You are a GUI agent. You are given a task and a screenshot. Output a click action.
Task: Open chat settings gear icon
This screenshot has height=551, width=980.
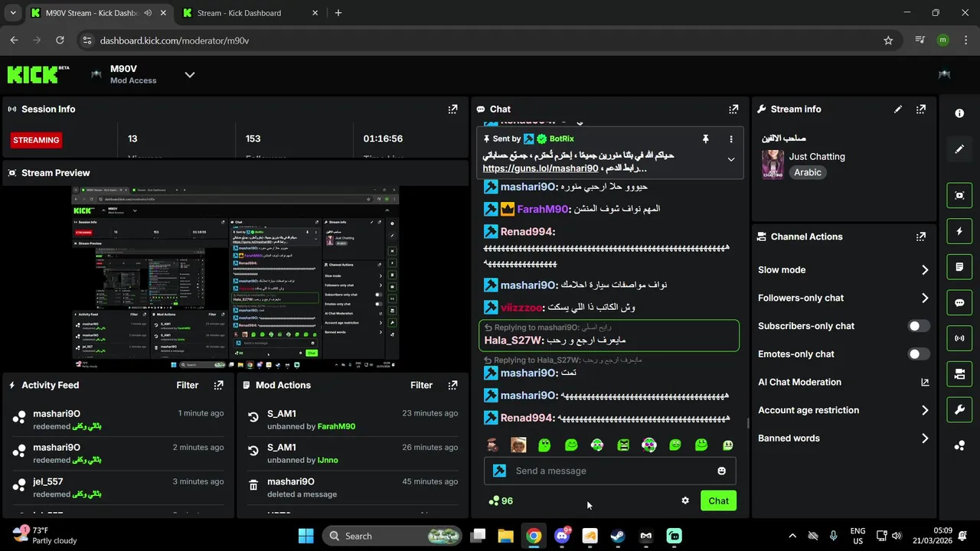pos(685,500)
